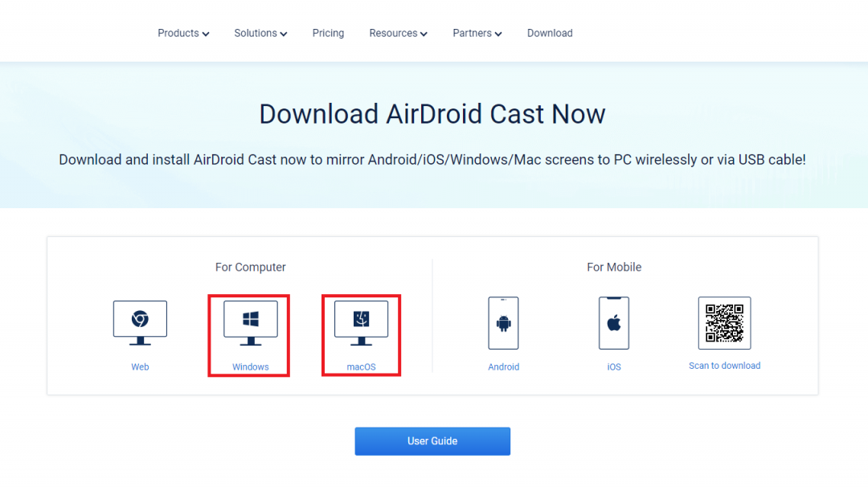Select the Web version Chrome monitor icon
Viewport: 868px width, 487px height.
140,321
